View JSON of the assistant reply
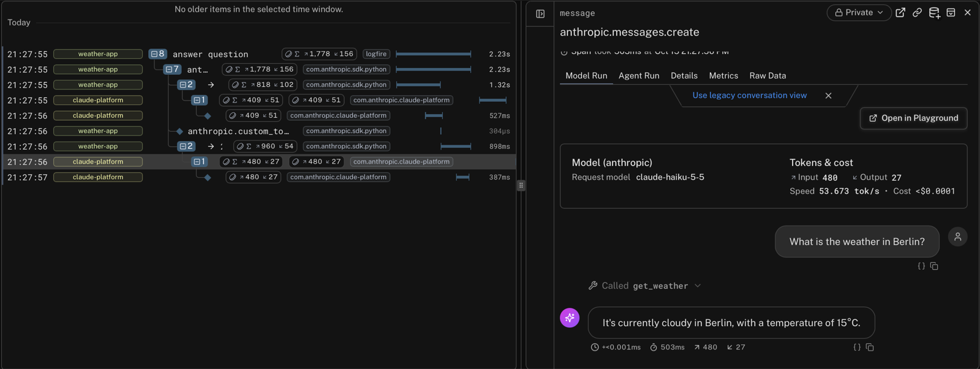Viewport: 980px width, 369px height. pos(857,347)
